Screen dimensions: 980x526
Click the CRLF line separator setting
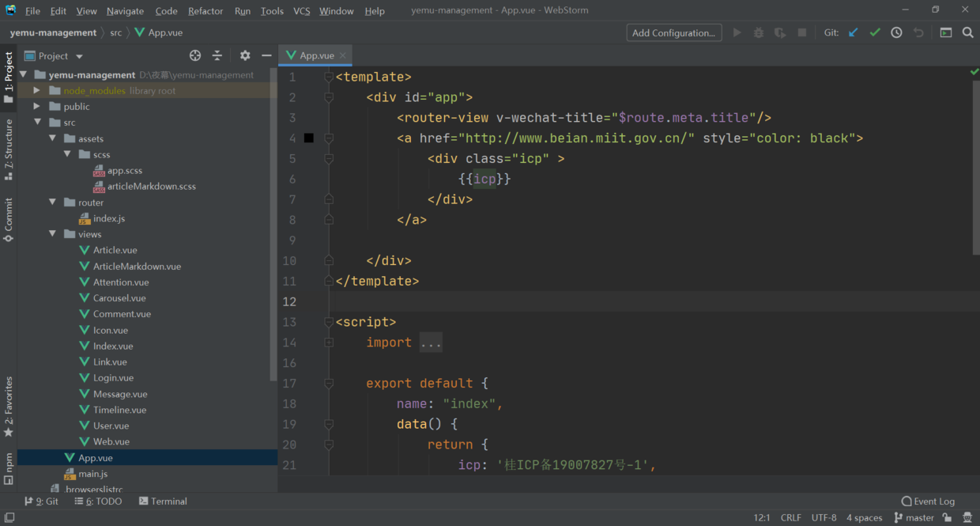(x=790, y=517)
